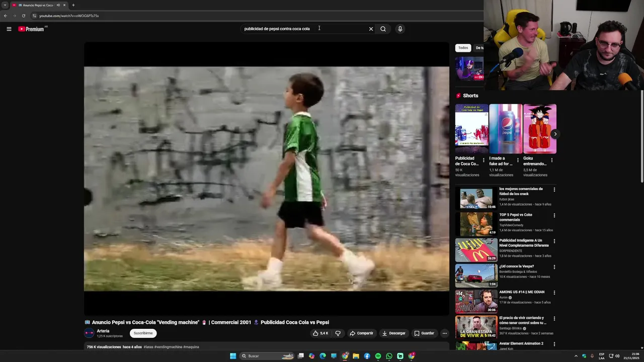Click the video player to pause playback
The height and width of the screenshot is (362, 644).
(267, 178)
